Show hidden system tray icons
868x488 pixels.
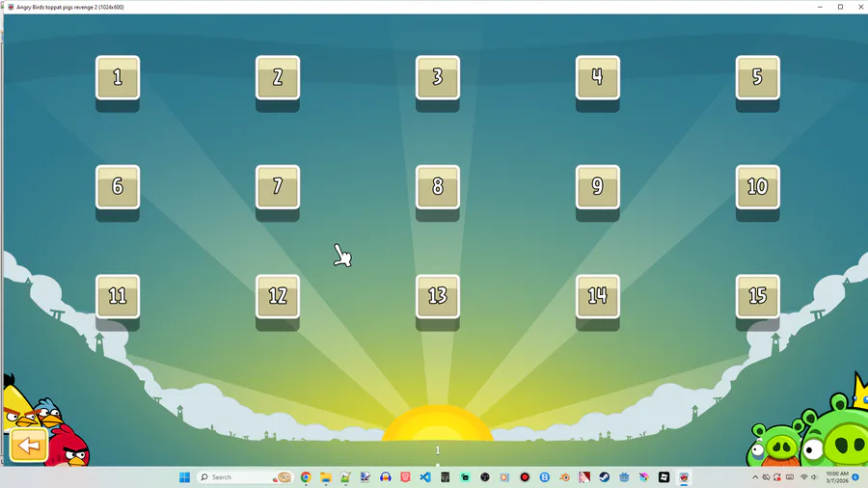pos(755,477)
